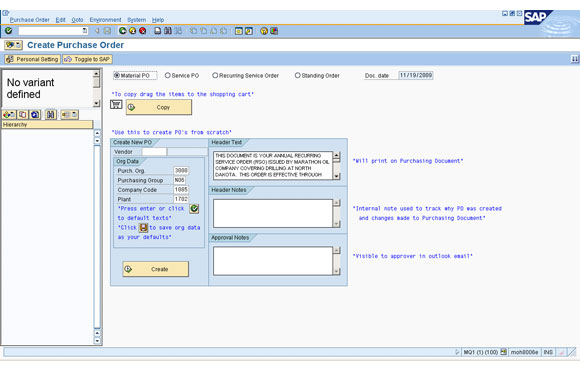Click the Company Code field
Screen dimensions: 580x371
(x=181, y=190)
